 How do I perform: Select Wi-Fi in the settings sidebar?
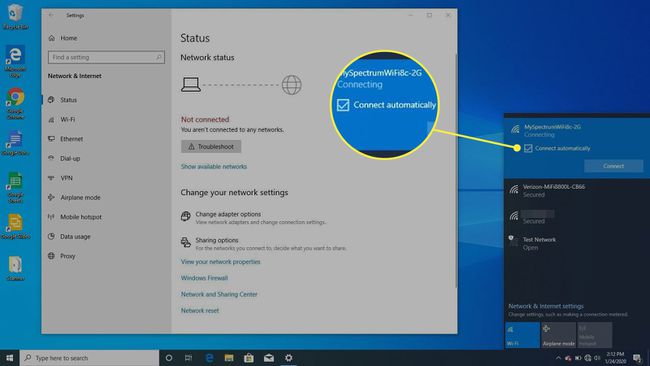pyautogui.click(x=68, y=119)
